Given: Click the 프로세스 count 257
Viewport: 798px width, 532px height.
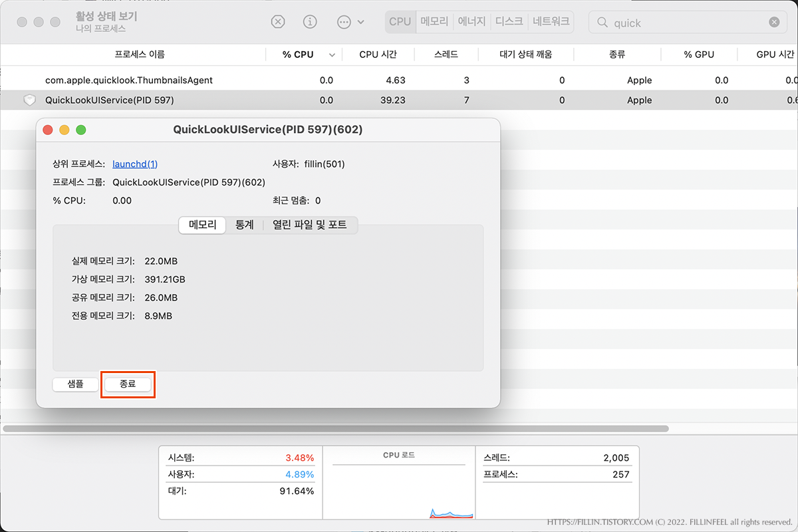Looking at the screenshot, I should [x=621, y=475].
